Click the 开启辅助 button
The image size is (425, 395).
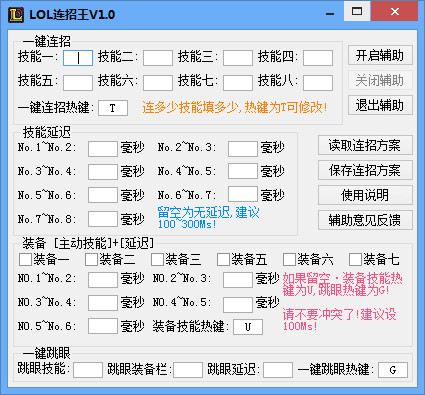[380, 55]
